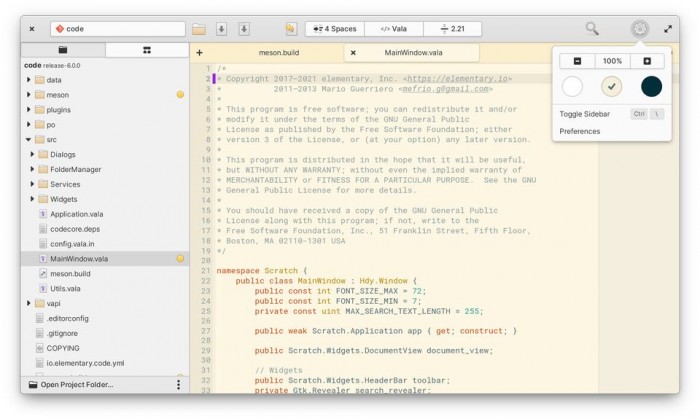Click the open file folder icon in toolbar

click(x=199, y=29)
